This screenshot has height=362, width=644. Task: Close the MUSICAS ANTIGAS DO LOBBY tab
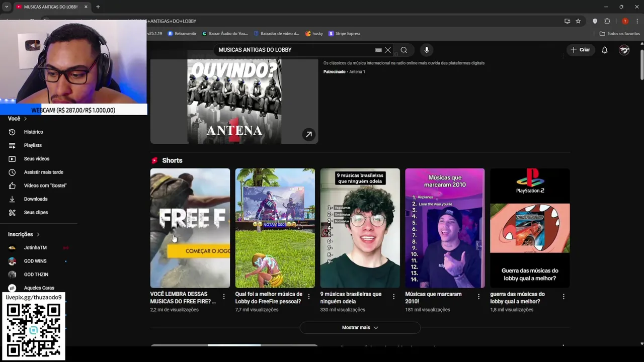[x=86, y=7]
